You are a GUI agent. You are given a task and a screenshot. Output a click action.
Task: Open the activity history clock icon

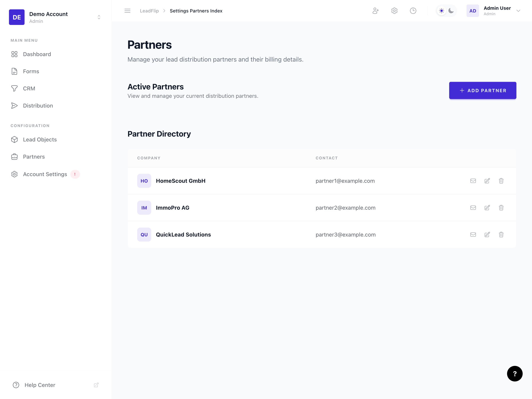[413, 11]
